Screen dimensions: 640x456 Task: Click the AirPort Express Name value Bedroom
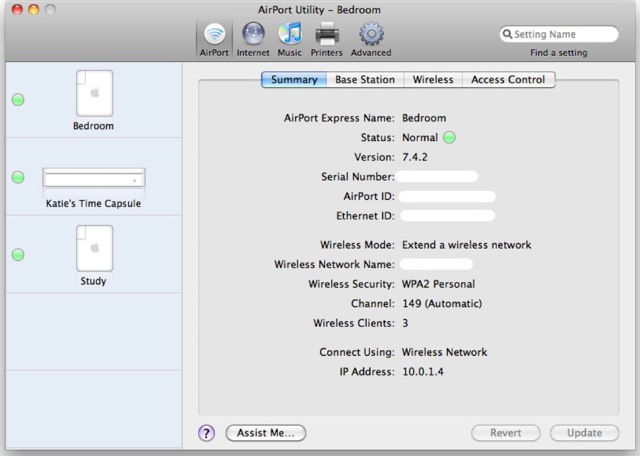[x=424, y=118]
